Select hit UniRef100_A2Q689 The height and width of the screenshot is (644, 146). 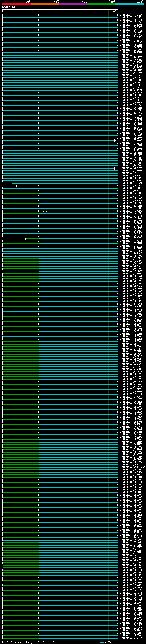(x=131, y=72)
